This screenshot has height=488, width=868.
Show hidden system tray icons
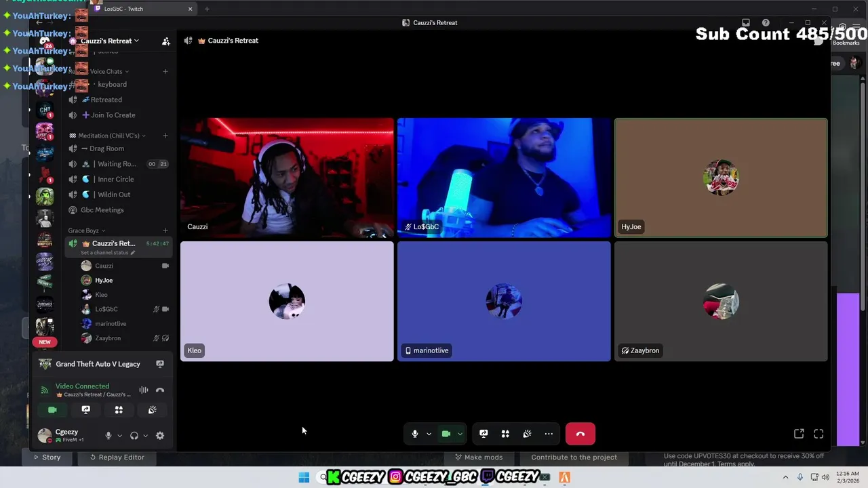785,477
